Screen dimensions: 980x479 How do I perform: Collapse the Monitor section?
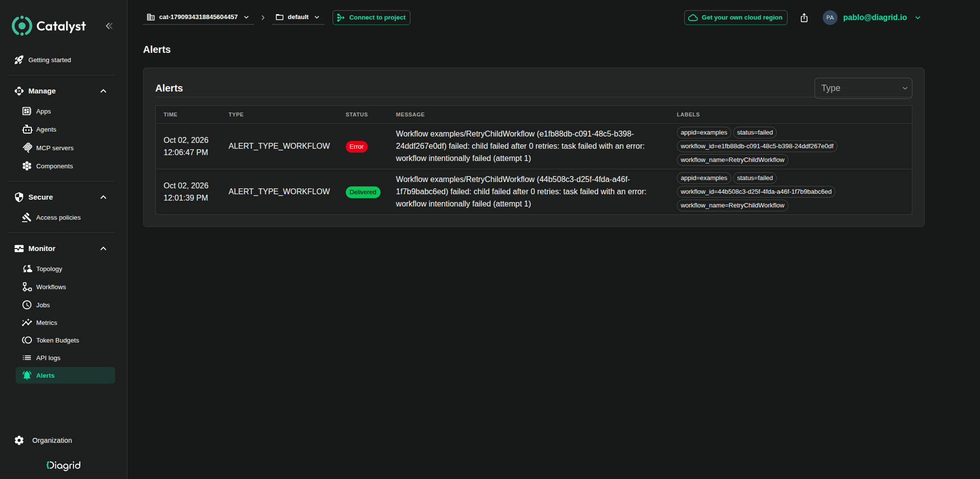(x=103, y=249)
